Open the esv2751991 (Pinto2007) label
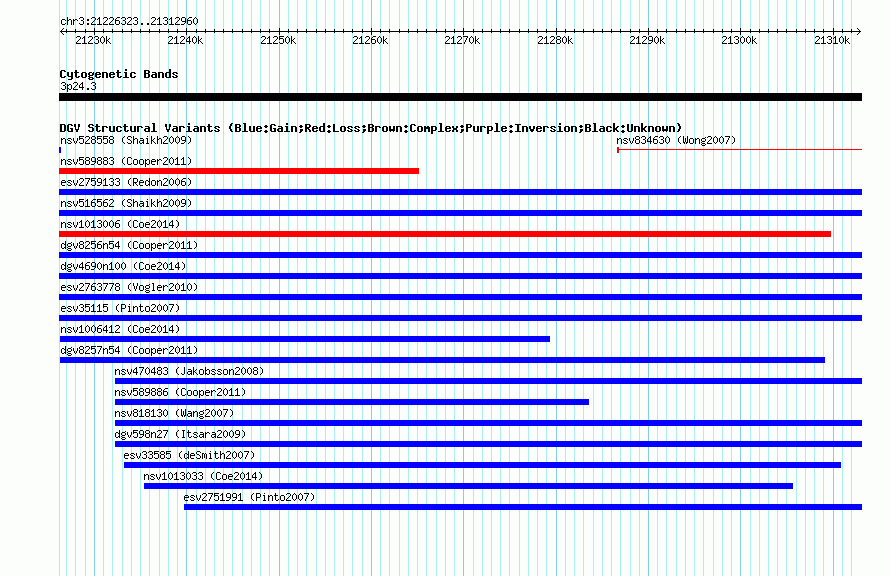The image size is (890, 576). (x=249, y=497)
